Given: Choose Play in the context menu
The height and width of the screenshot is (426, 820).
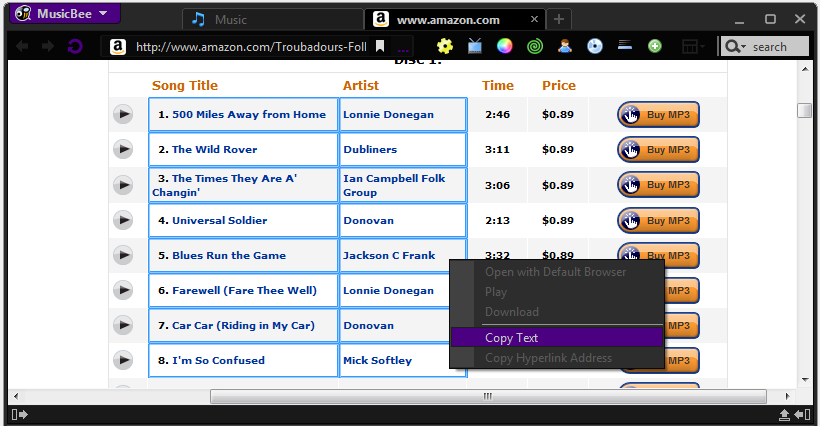Looking at the screenshot, I should (x=557, y=292).
